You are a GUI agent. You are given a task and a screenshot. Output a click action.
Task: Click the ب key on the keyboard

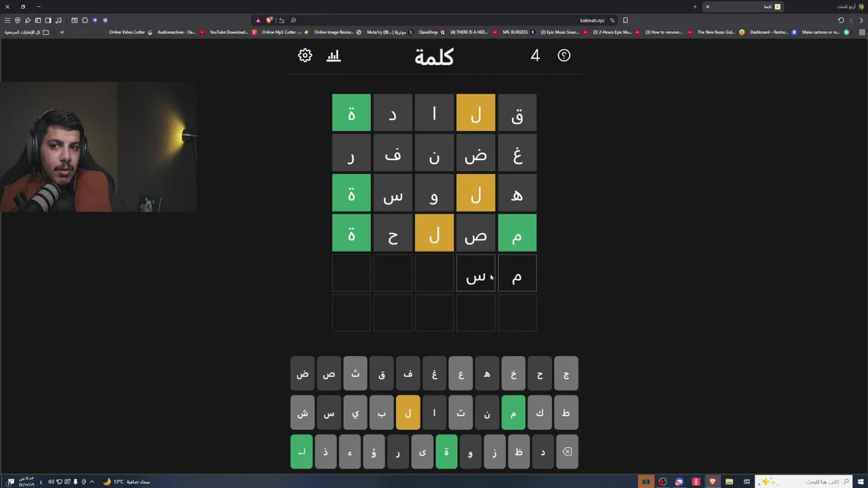(382, 413)
